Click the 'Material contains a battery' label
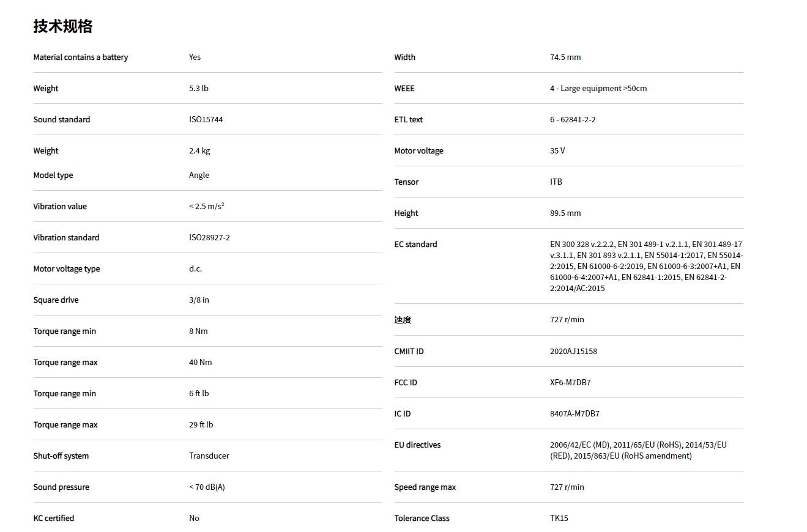The width and height of the screenshot is (807, 532). click(x=81, y=57)
